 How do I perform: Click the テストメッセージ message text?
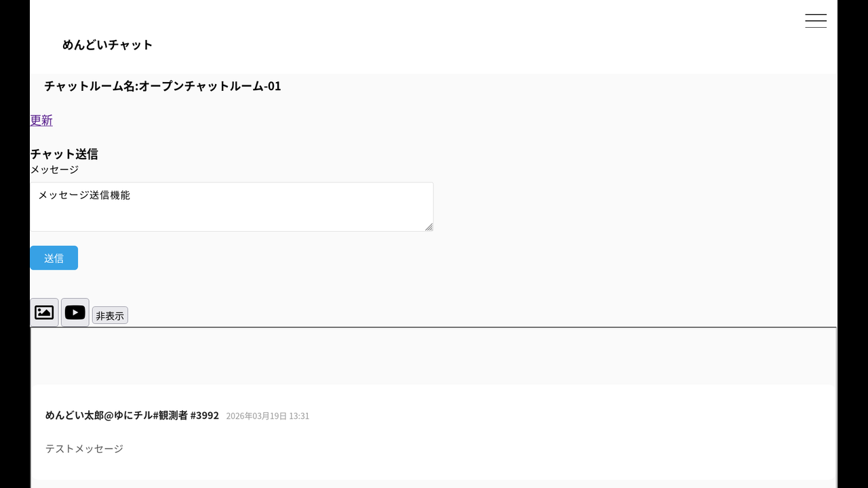click(x=84, y=449)
